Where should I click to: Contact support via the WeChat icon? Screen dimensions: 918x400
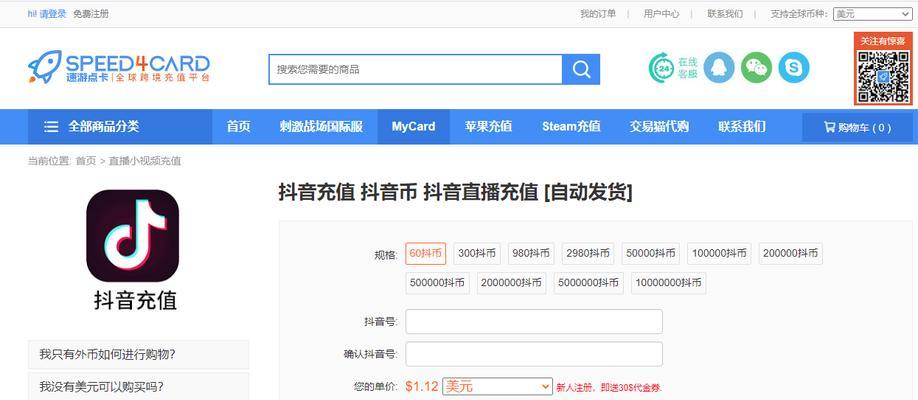pos(756,67)
